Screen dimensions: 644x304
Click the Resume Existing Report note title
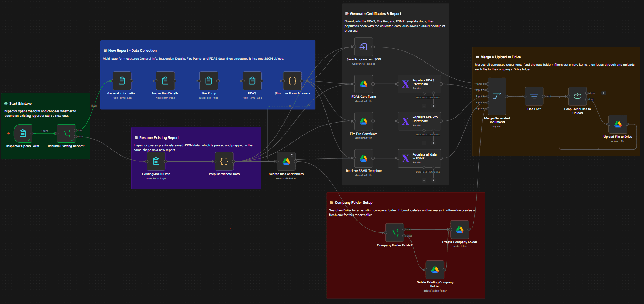159,138
